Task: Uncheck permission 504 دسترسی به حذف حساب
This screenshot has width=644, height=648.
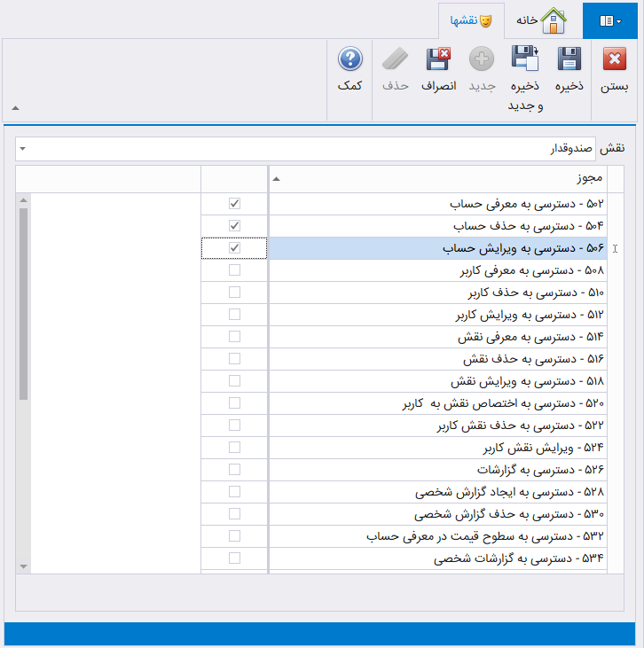Action: click(234, 226)
